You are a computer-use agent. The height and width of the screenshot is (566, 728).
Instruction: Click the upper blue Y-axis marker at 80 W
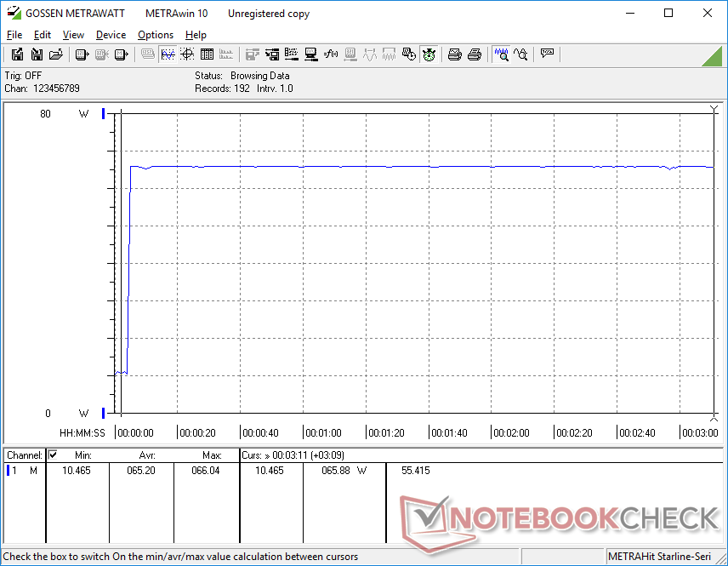[x=104, y=113]
